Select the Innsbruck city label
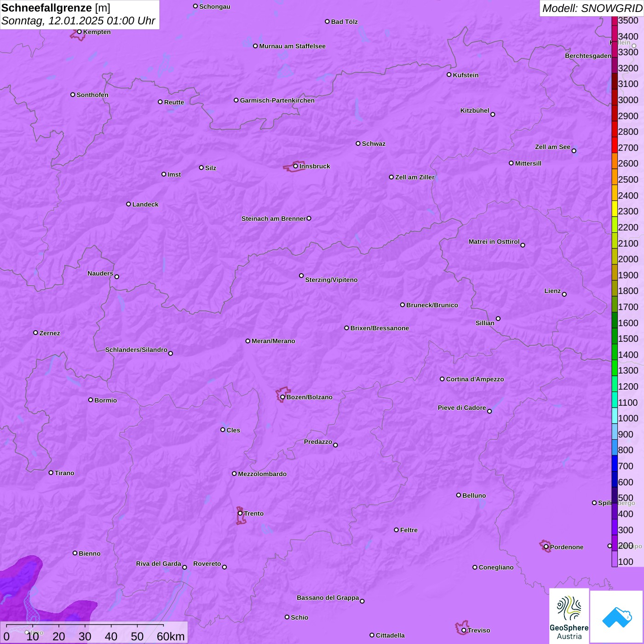Image resolution: width=644 pixels, height=644 pixels. (x=315, y=166)
